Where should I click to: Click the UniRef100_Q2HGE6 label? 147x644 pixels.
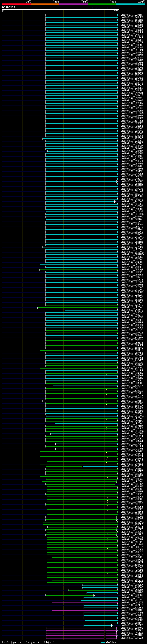pos(132,328)
